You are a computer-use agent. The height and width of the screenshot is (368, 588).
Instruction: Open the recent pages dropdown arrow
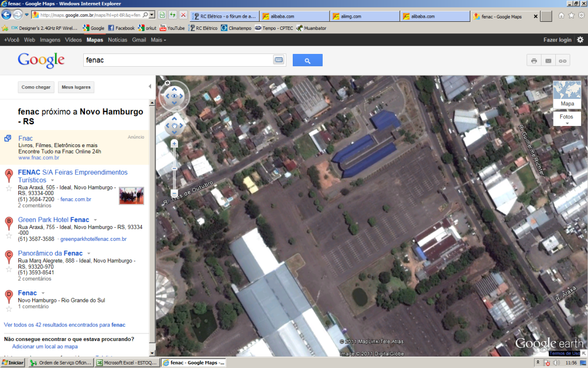pyautogui.click(x=26, y=15)
